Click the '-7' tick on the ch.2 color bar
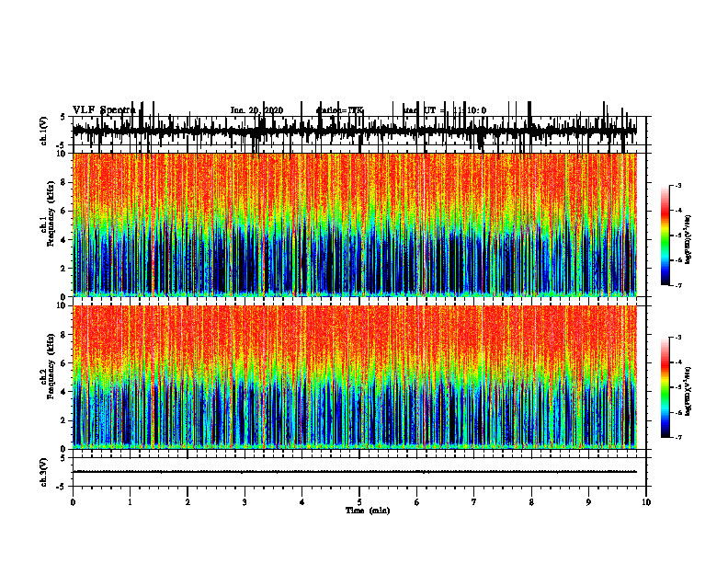The image size is (728, 563). (677, 438)
